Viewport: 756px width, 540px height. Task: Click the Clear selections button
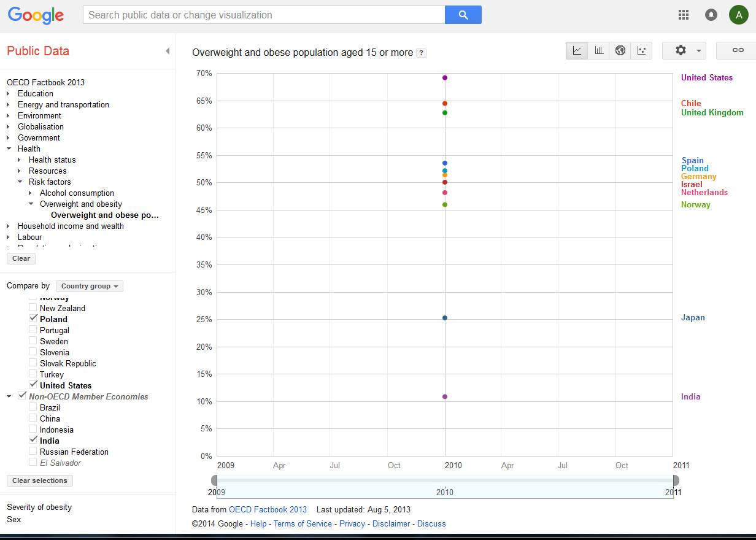point(40,480)
